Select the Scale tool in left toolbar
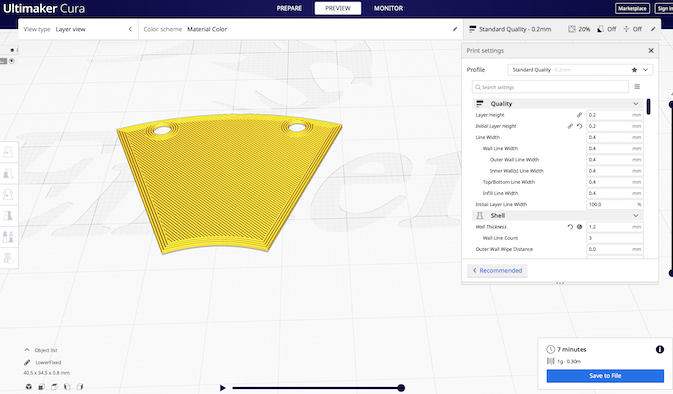The image size is (673, 394). tap(8, 173)
